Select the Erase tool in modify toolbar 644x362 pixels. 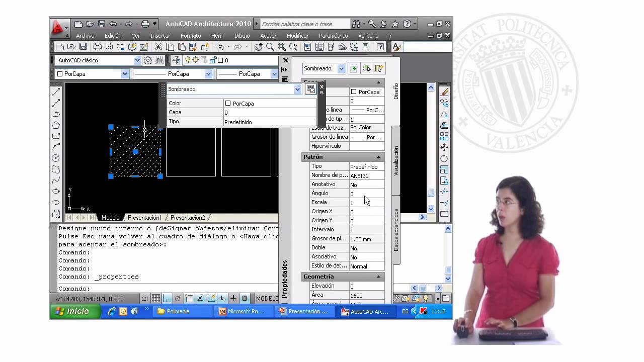[444, 92]
